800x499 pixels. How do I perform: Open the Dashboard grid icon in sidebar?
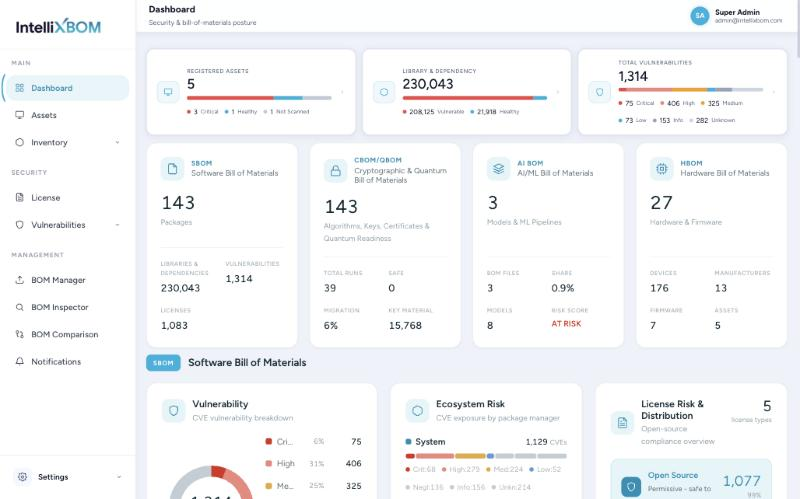(19, 88)
